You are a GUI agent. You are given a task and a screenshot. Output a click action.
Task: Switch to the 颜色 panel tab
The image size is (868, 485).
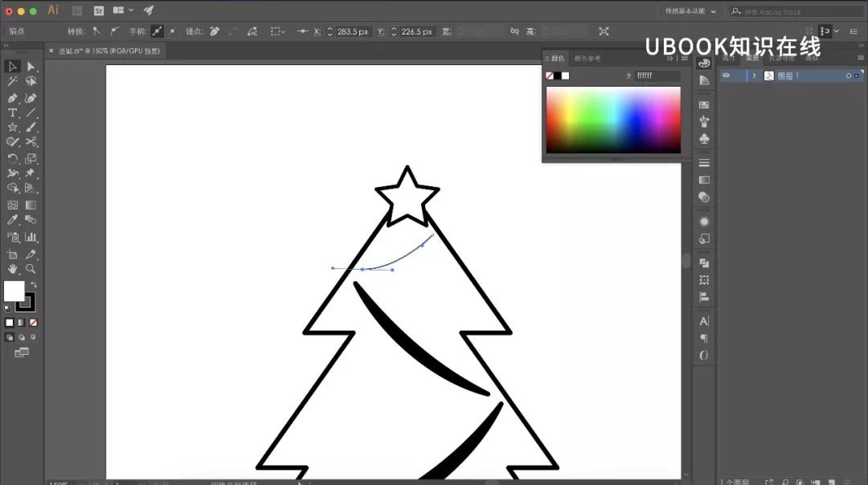[x=558, y=58]
